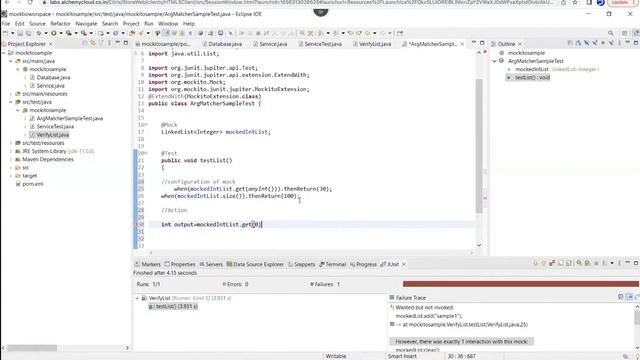The image size is (640, 360).
Task: Click the Save toolbar icon
Action: (20, 33)
